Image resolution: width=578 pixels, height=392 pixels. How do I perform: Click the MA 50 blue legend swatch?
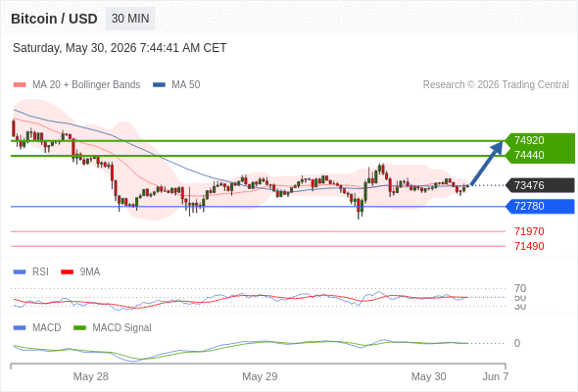pos(159,85)
